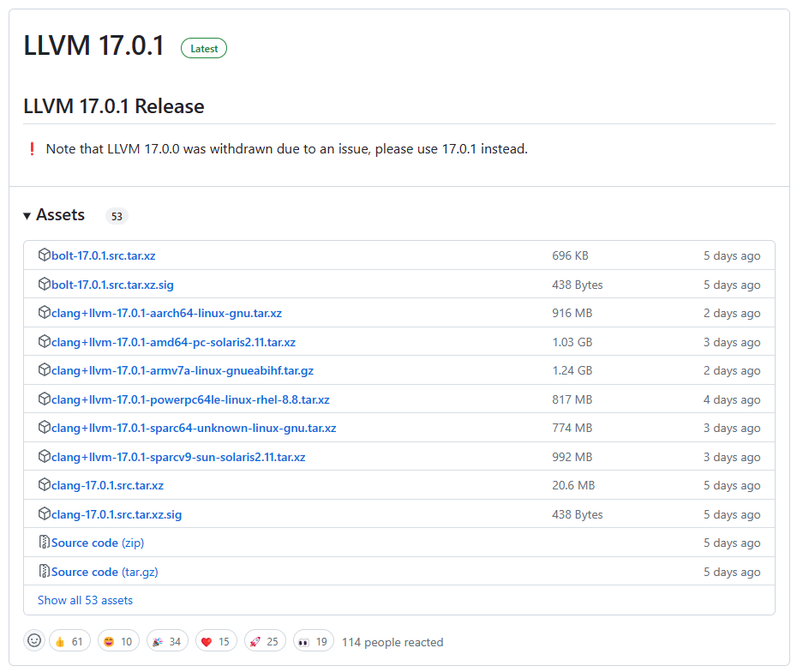
Task: Open the add reaction smiley picker
Action: point(34,641)
